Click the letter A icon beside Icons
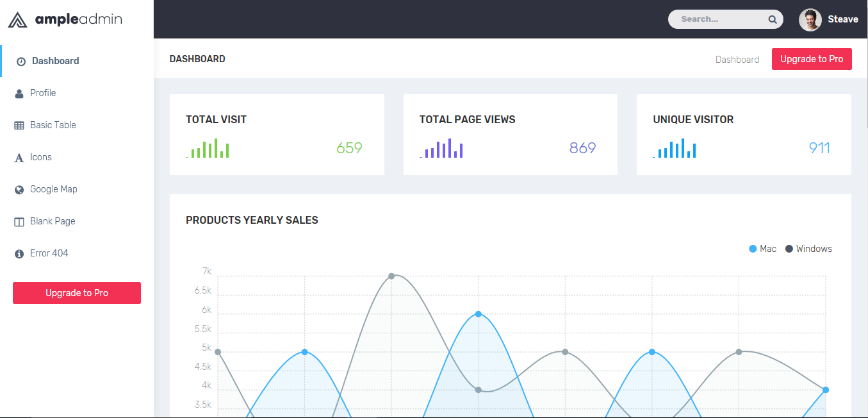 point(19,158)
